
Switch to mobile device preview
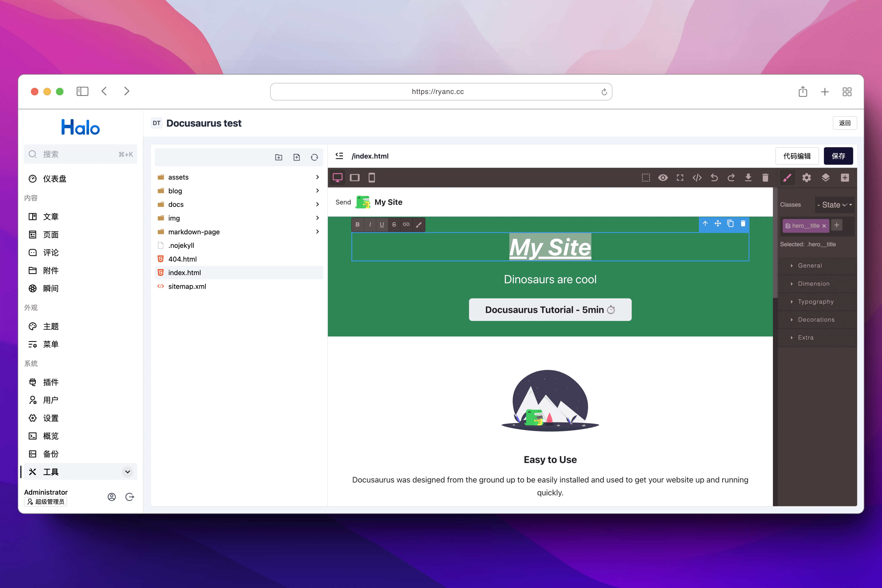371,178
